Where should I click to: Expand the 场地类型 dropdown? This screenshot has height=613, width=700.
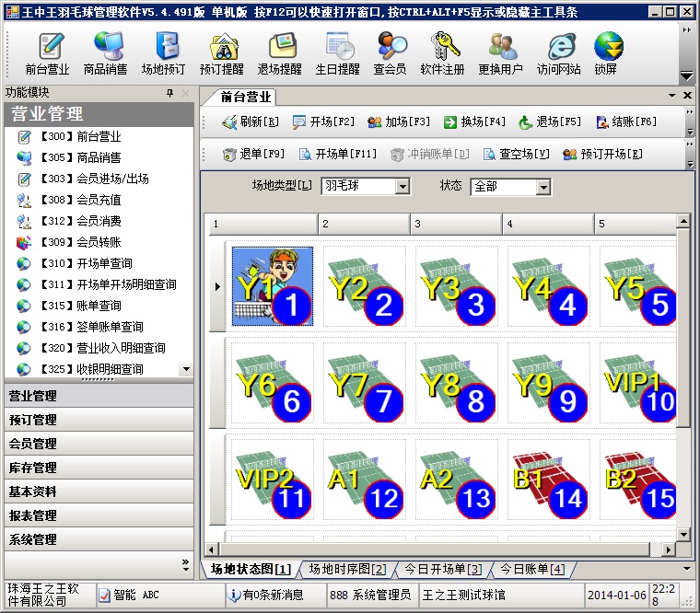click(x=402, y=187)
